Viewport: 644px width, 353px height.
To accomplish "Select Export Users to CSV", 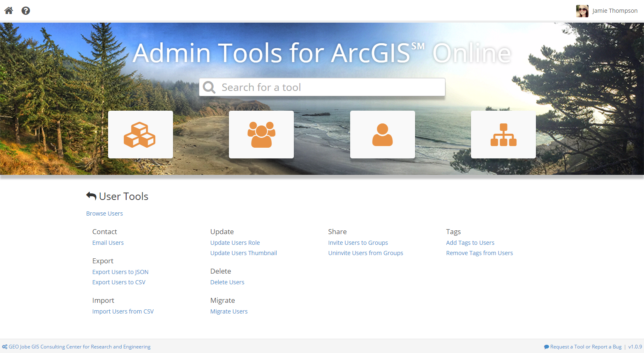I will point(118,282).
